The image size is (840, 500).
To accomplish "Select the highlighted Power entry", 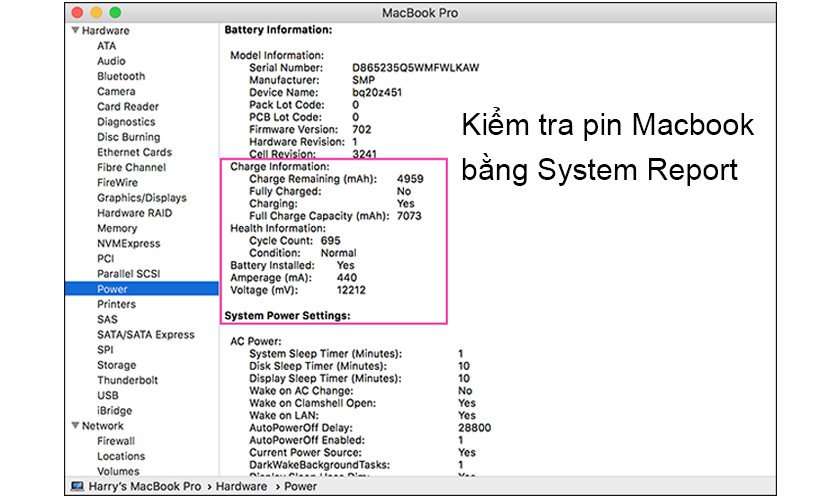I will pyautogui.click(x=142, y=289).
